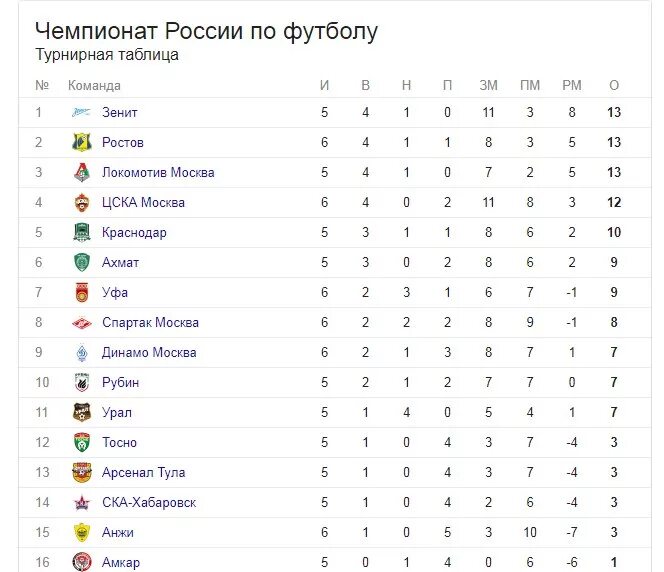This screenshot has height=572, width=664.
Task: Click the Krasnodar club logo icon
Action: point(82,232)
